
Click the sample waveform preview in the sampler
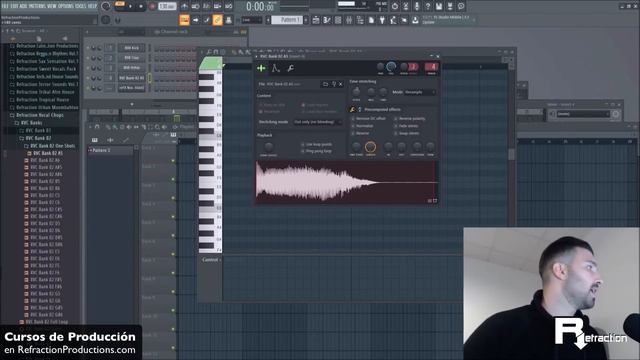[347, 182]
